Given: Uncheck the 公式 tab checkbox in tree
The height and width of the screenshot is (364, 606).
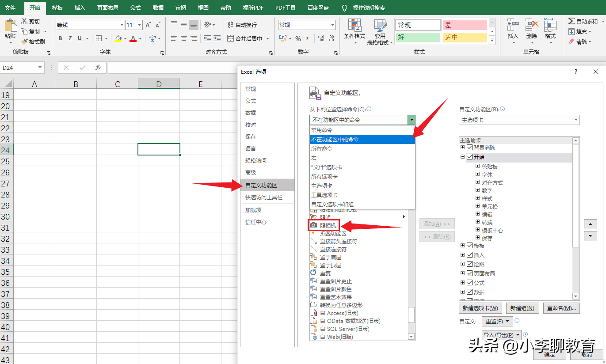Looking at the screenshot, I should pos(470,283).
